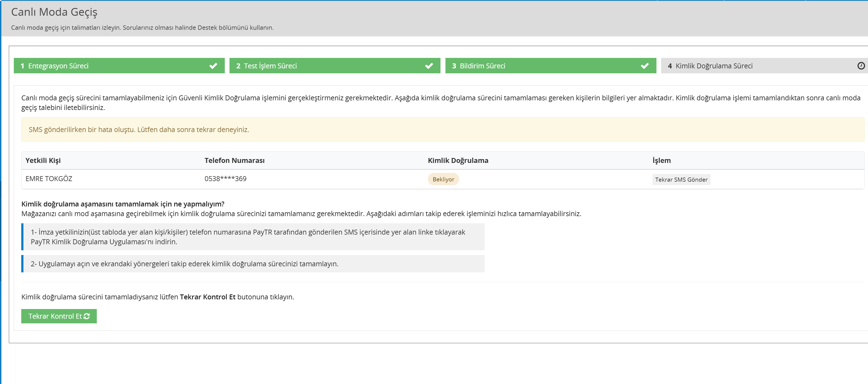868x384 pixels.
Task: Click the second instruction about opening the app
Action: coord(253,264)
